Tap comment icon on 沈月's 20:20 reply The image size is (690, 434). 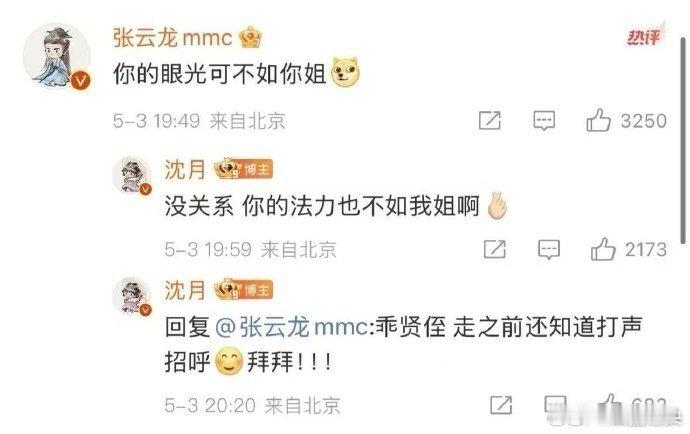pos(555,405)
